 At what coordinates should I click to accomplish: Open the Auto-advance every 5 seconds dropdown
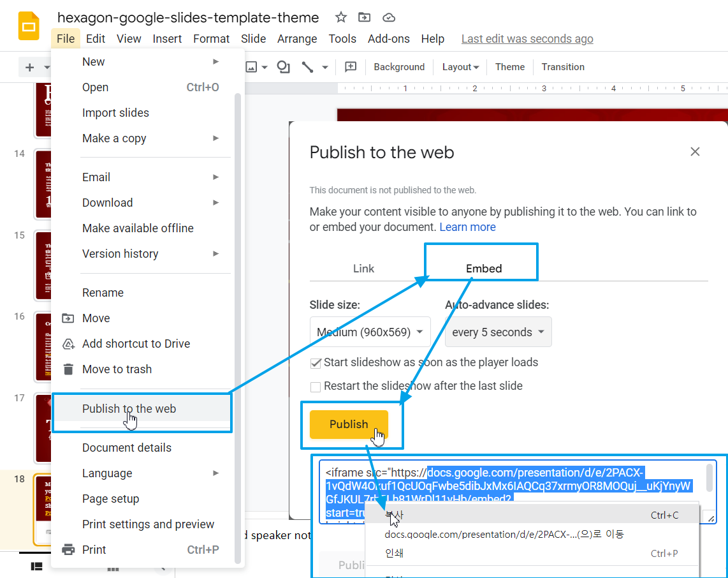tap(498, 332)
